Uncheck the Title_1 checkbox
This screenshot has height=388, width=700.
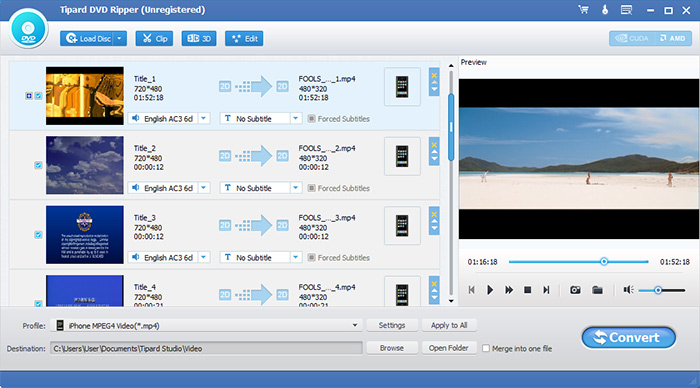(38, 96)
